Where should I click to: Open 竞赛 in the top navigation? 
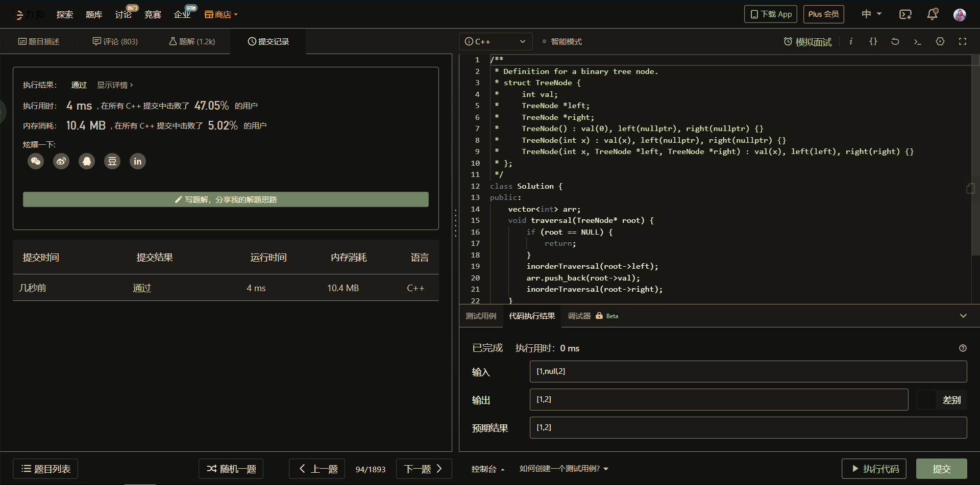(153, 14)
